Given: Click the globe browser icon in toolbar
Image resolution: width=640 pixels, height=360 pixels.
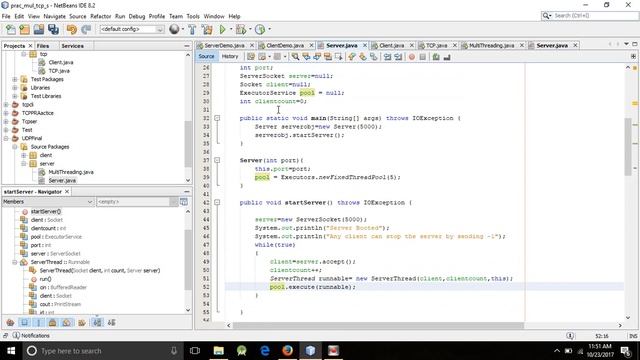Looking at the screenshot, I should [x=174, y=29].
